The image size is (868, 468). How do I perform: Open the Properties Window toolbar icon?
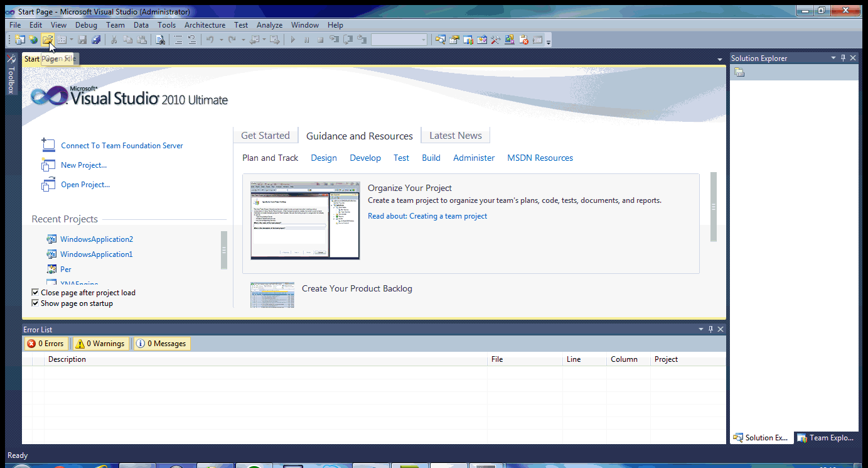[454, 40]
